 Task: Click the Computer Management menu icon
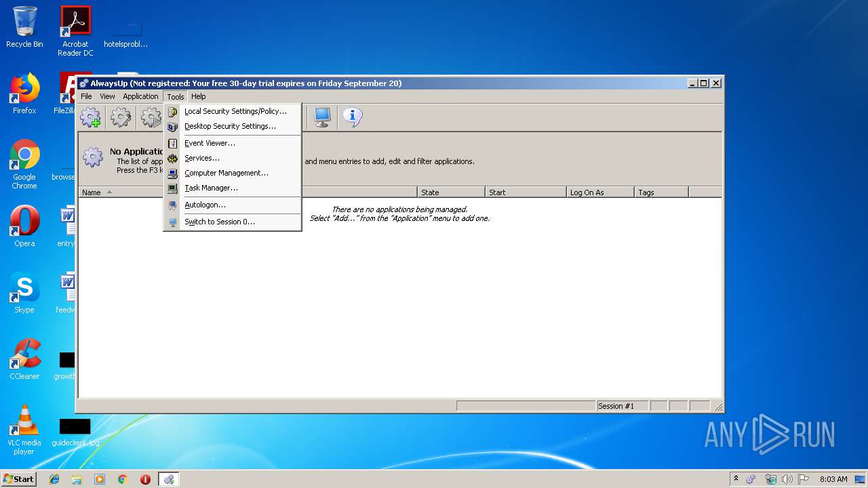(173, 173)
